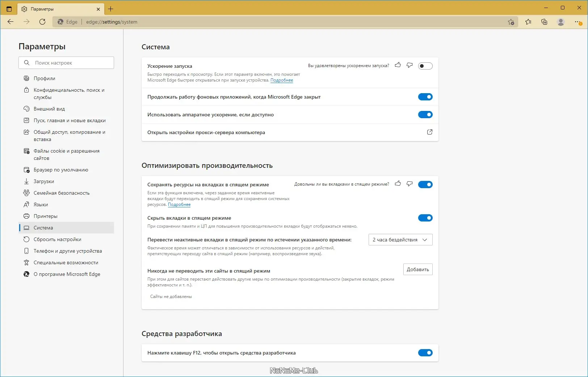This screenshot has height=377, width=588.
Task: Select Внешний вид in the settings sidebar
Action: pos(49,109)
